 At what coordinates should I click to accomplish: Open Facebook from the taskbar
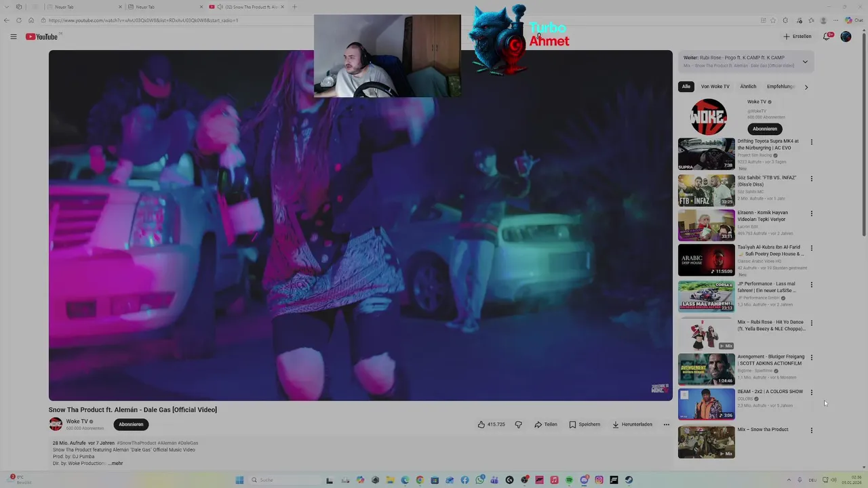[465, 480]
